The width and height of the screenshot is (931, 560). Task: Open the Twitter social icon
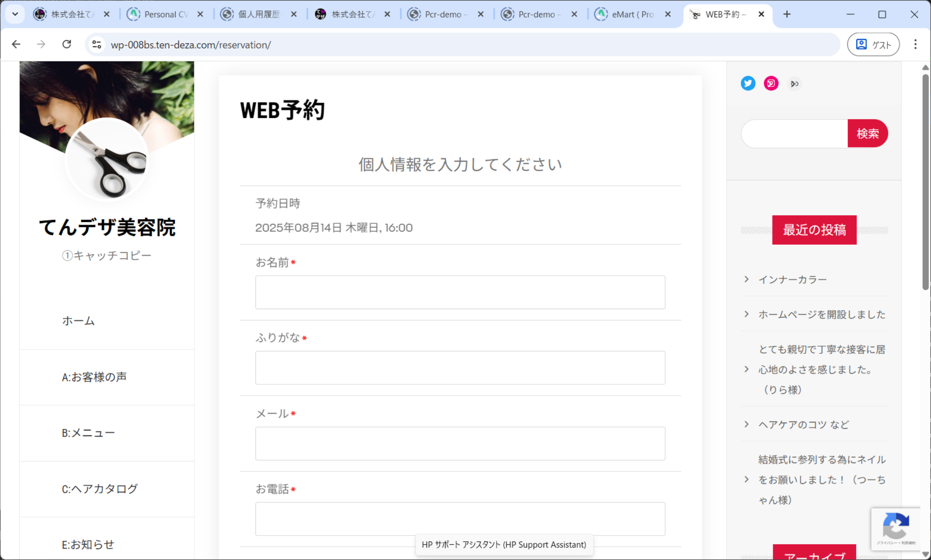coord(748,84)
